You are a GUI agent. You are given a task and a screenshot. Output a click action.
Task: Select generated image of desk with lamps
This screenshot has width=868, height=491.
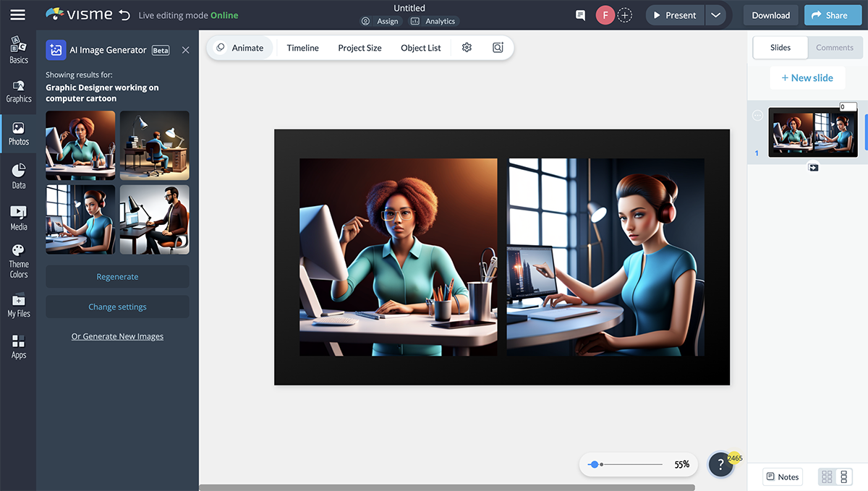[x=155, y=145]
